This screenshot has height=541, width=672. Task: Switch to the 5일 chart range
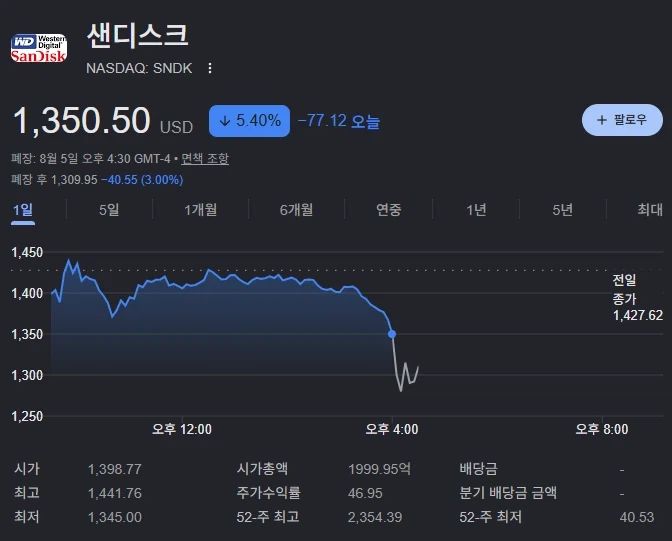[x=109, y=210]
